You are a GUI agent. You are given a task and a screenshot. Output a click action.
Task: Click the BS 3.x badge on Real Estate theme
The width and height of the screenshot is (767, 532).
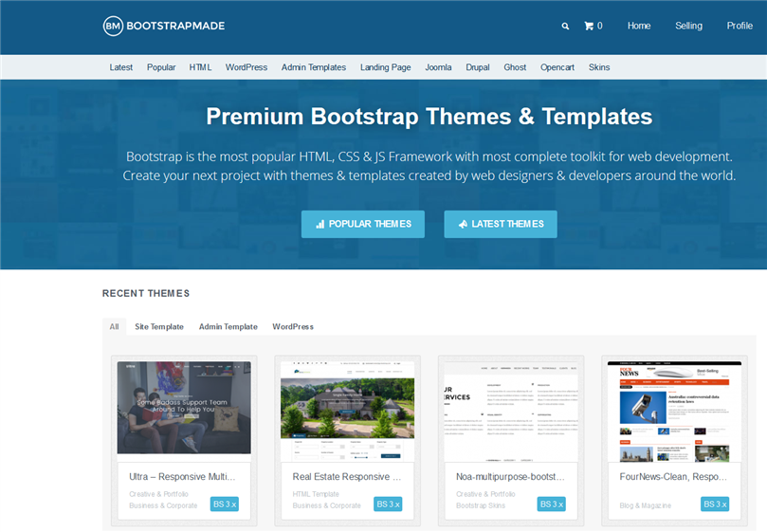coord(388,504)
